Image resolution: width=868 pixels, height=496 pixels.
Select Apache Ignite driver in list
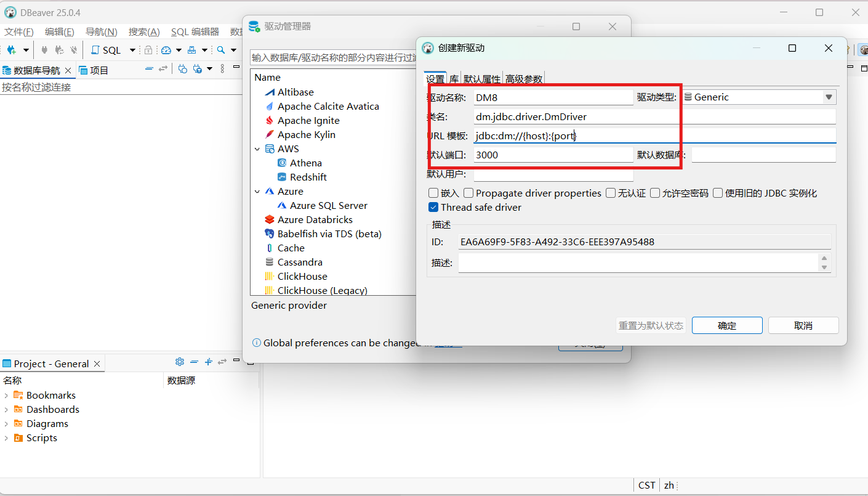[x=308, y=120]
